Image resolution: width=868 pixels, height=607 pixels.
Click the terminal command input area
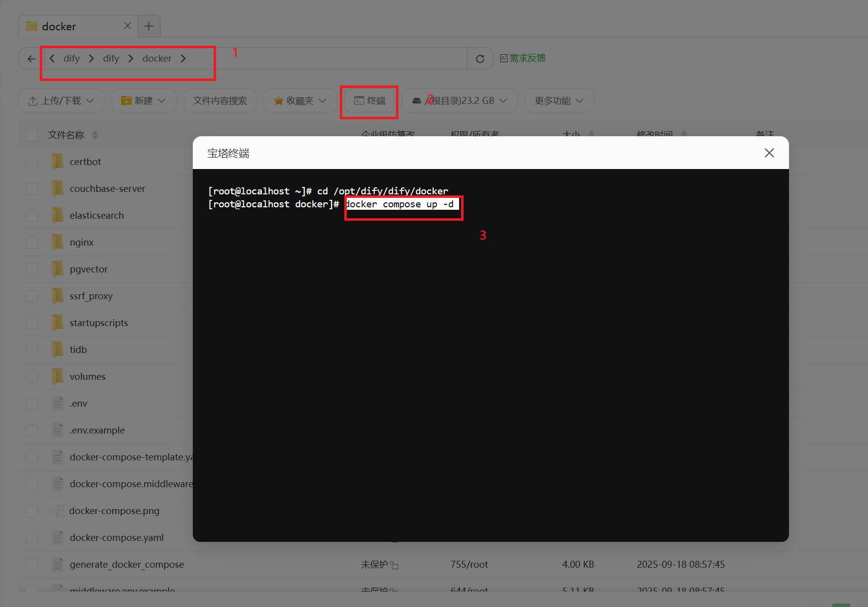(x=403, y=204)
